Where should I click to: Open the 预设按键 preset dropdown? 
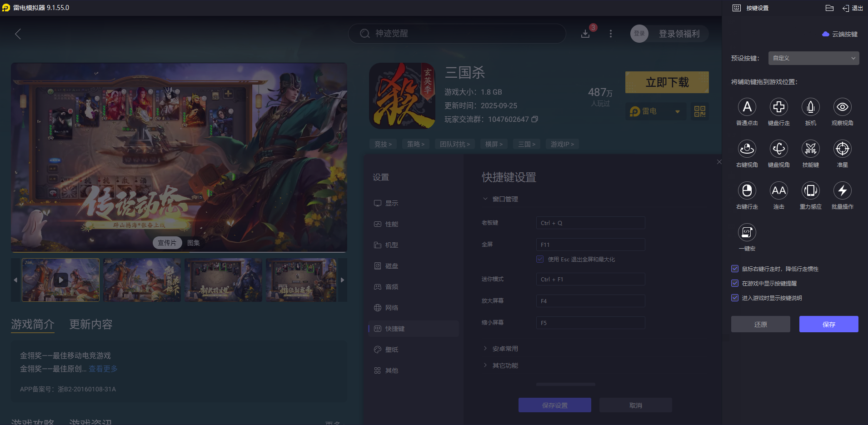point(813,58)
